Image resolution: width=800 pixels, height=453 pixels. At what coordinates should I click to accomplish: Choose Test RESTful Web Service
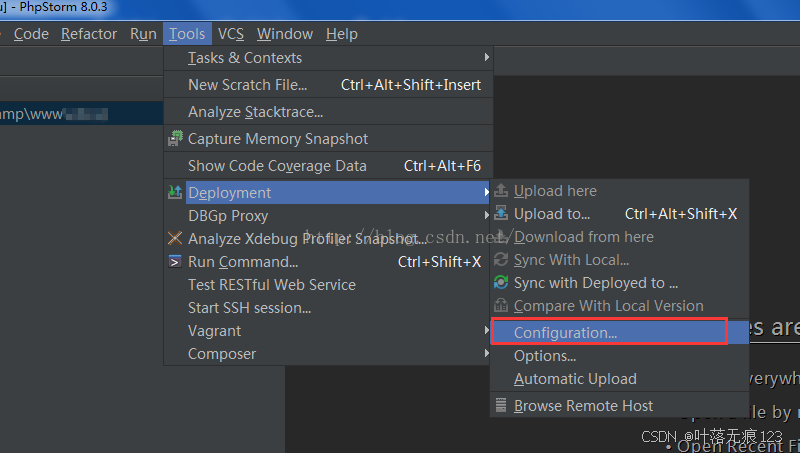328,285
